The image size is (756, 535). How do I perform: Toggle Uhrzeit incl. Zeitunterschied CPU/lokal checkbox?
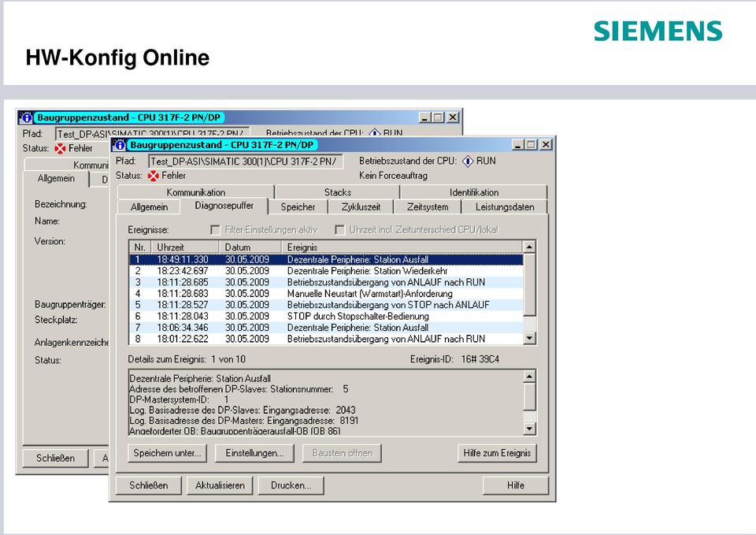point(340,230)
